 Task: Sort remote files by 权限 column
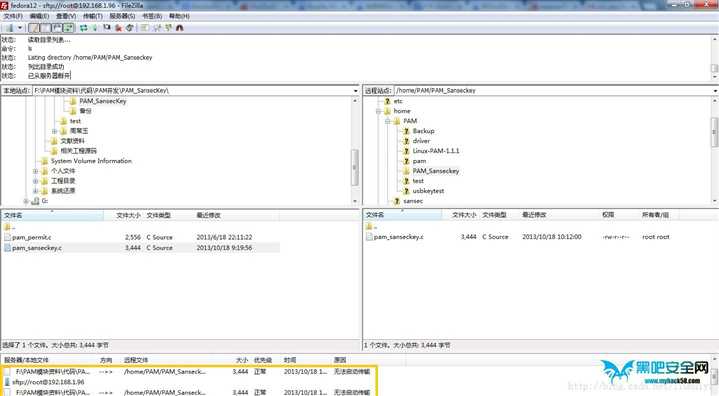[618, 214]
